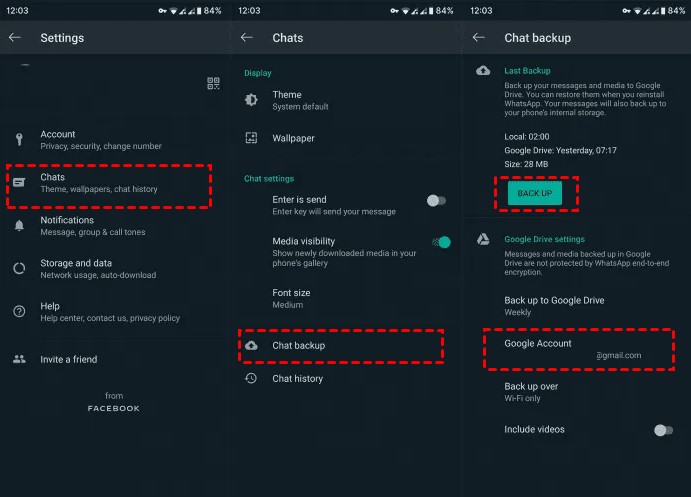Viewport: 691px width, 497px height.
Task: Toggle the Media visibility switch
Action: click(x=441, y=242)
